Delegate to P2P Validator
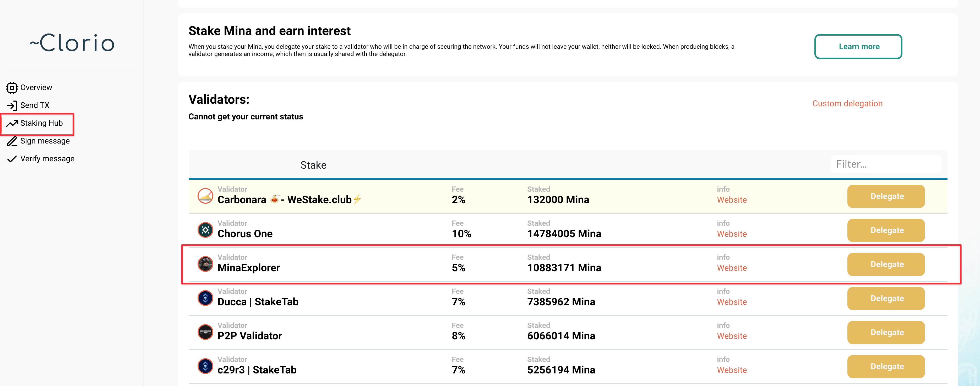This screenshot has width=980, height=386. 886,332
